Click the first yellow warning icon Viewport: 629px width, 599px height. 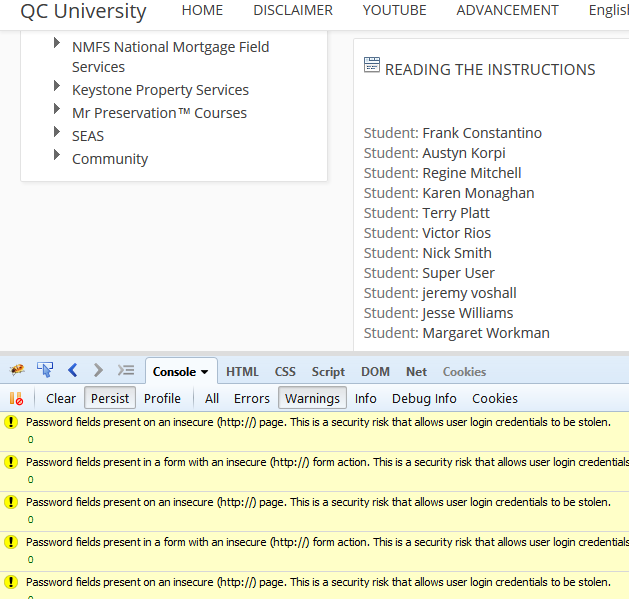tap(11, 422)
